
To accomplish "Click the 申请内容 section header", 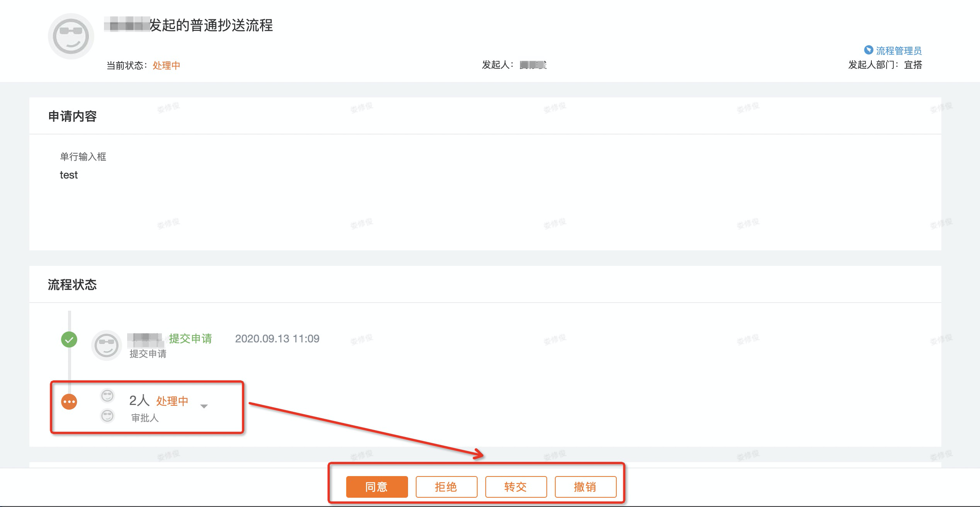I will tap(72, 116).
